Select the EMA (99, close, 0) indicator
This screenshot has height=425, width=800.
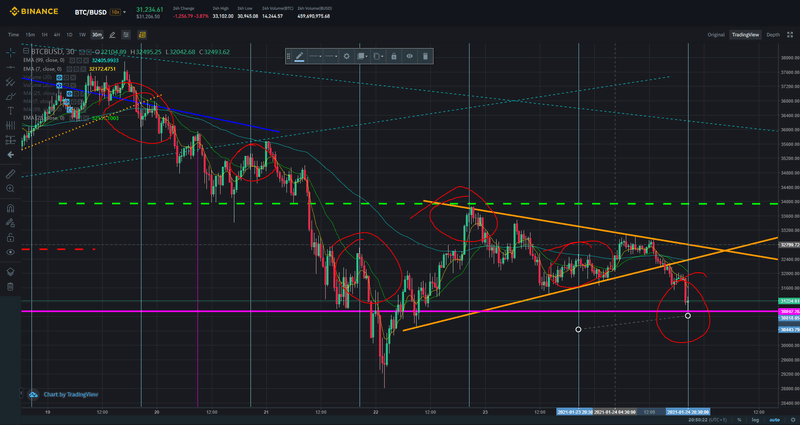(x=44, y=60)
